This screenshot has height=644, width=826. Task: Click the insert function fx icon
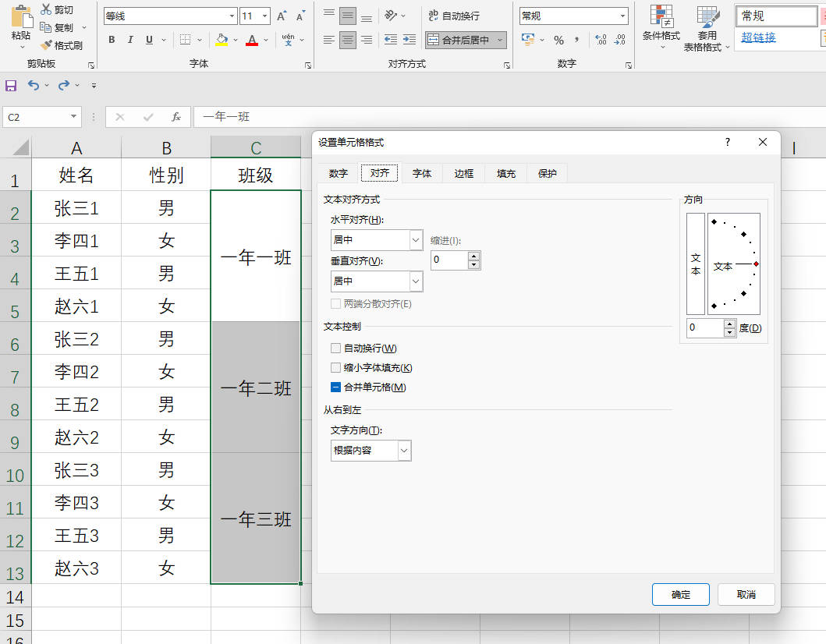pyautogui.click(x=176, y=117)
